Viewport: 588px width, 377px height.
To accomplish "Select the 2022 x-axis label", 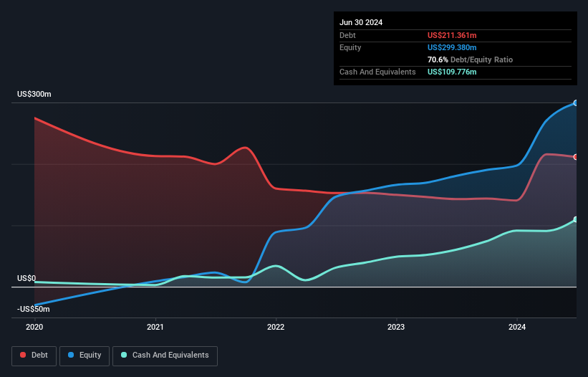I will (276, 327).
